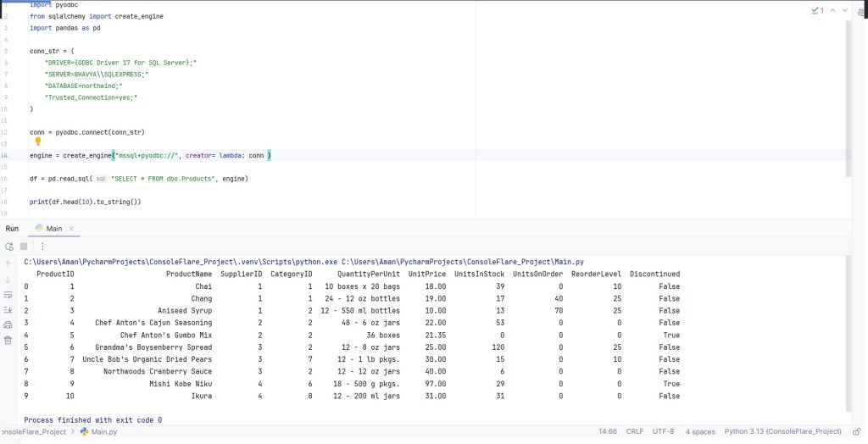Click the sql inlay hint in read_sql call
Screen dimensions: 868x444
[x=101, y=179]
